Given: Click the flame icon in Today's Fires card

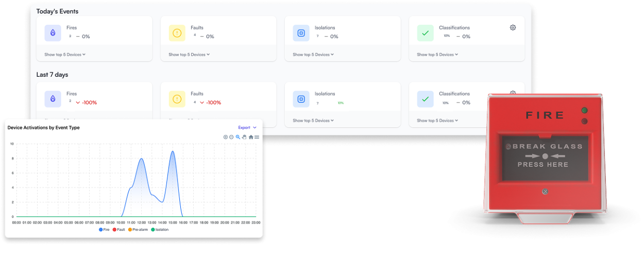Looking at the screenshot, I should coord(53,33).
